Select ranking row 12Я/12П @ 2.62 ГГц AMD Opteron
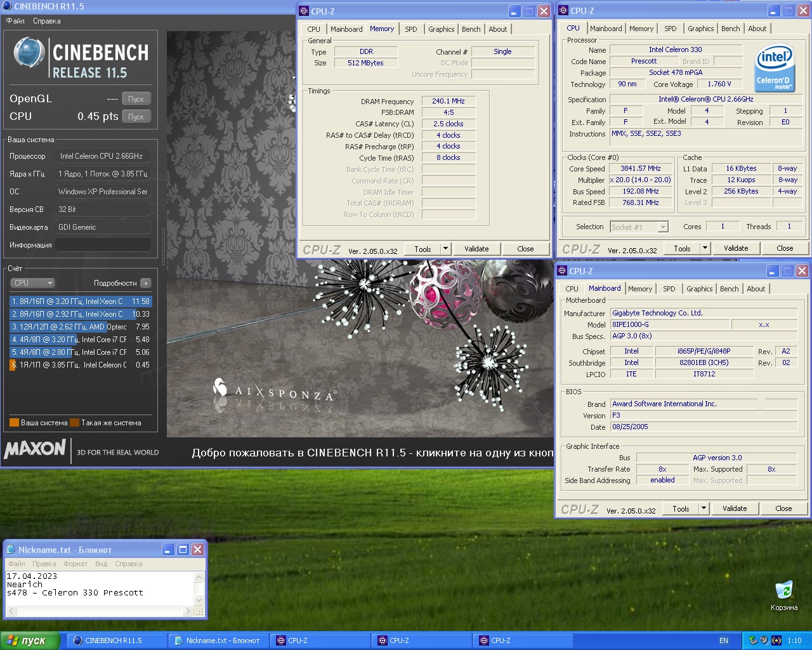812x650 pixels. pos(81,327)
